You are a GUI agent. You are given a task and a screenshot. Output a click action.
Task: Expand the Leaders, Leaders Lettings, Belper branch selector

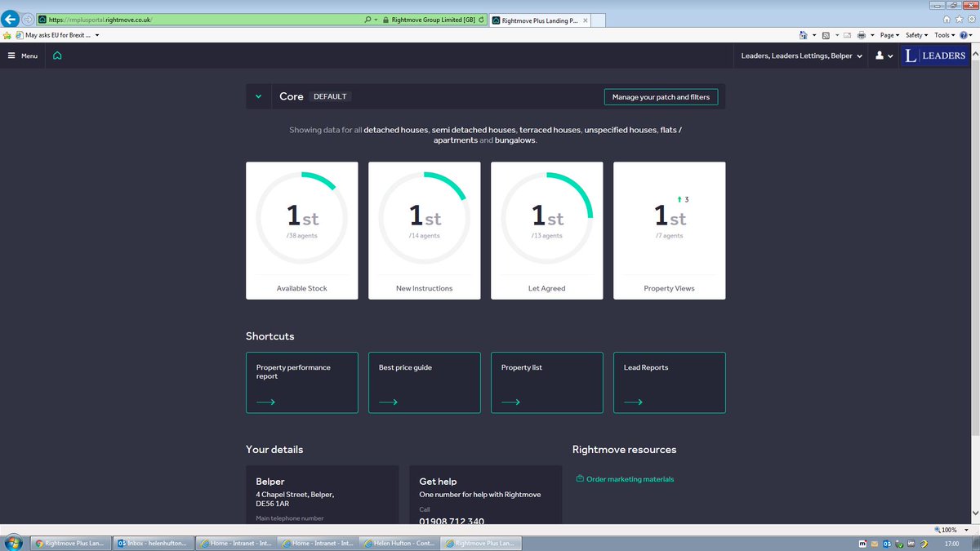(801, 56)
